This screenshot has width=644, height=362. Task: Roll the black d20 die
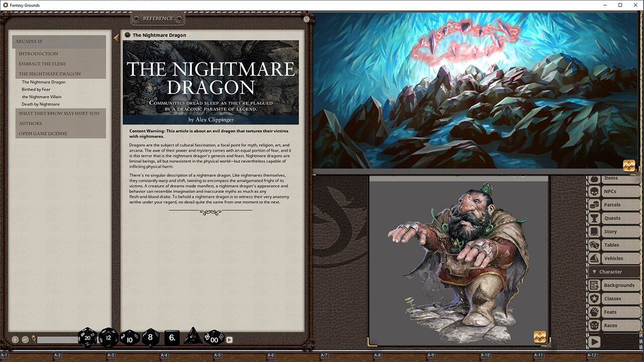(x=87, y=338)
